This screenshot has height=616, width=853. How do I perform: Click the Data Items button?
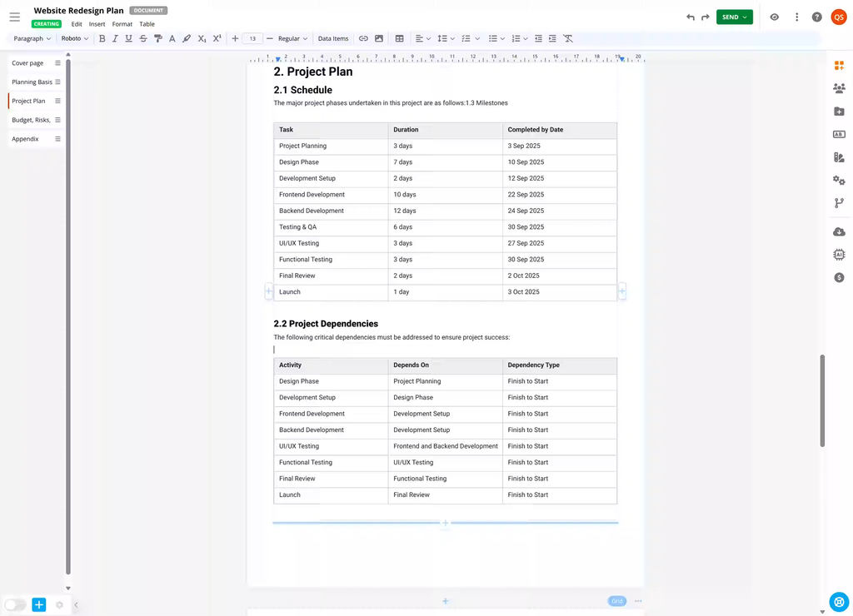[333, 39]
